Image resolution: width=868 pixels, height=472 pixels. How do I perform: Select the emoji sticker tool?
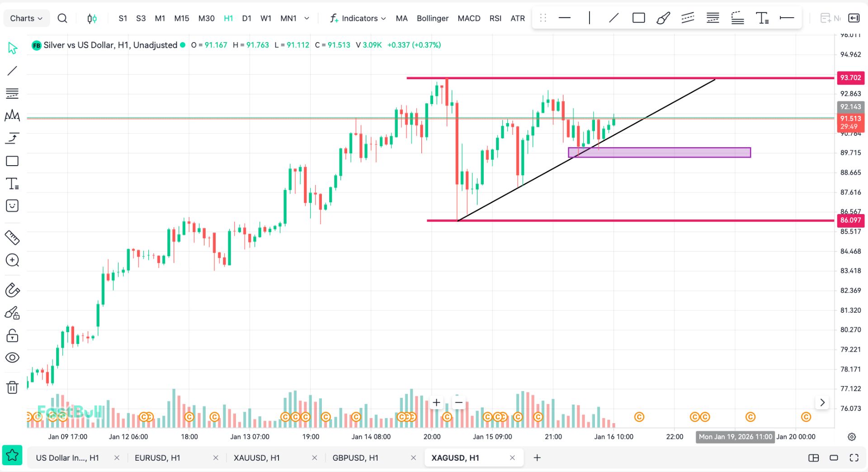(12, 206)
